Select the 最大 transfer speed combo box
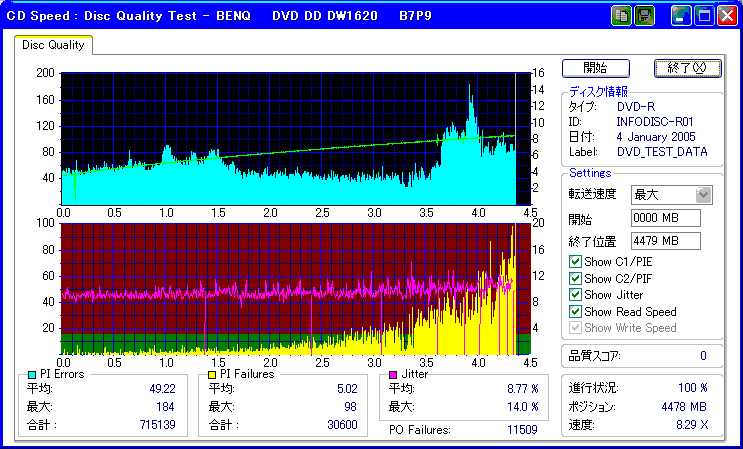 (671, 195)
